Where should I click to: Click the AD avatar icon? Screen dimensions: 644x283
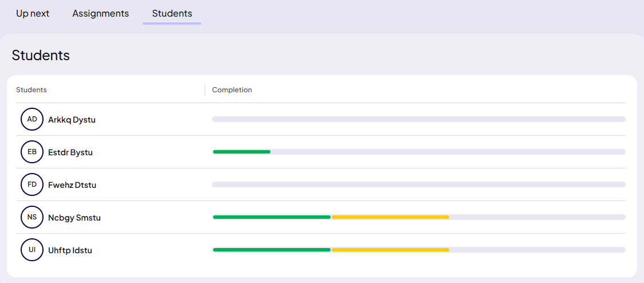click(x=32, y=119)
